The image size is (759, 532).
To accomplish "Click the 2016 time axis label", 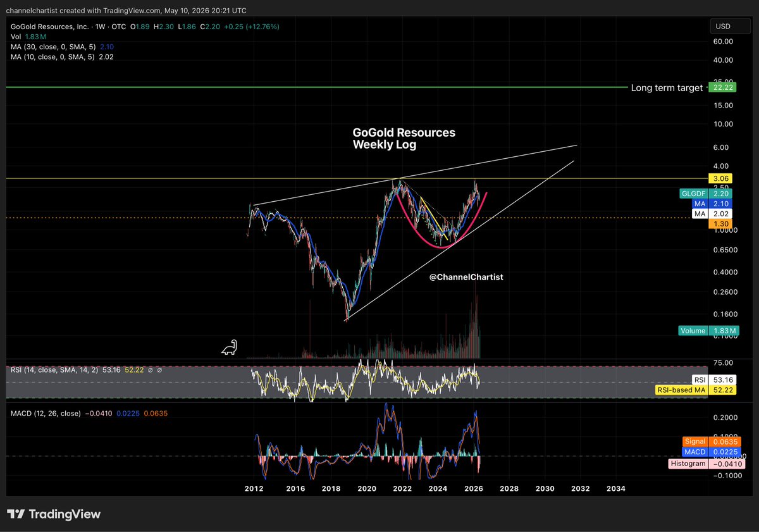I will [295, 488].
